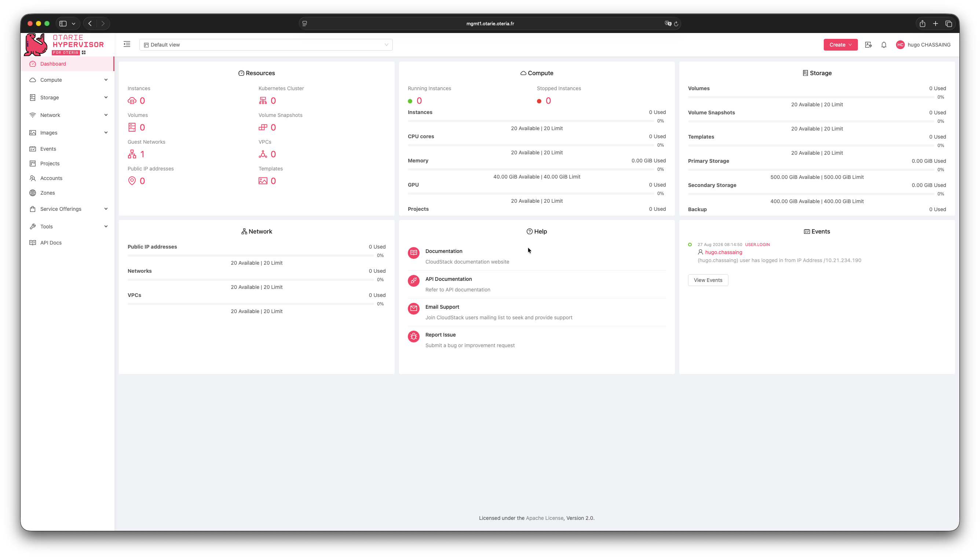Open API Docs in the sidebar
This screenshot has width=980, height=558.
click(68, 243)
